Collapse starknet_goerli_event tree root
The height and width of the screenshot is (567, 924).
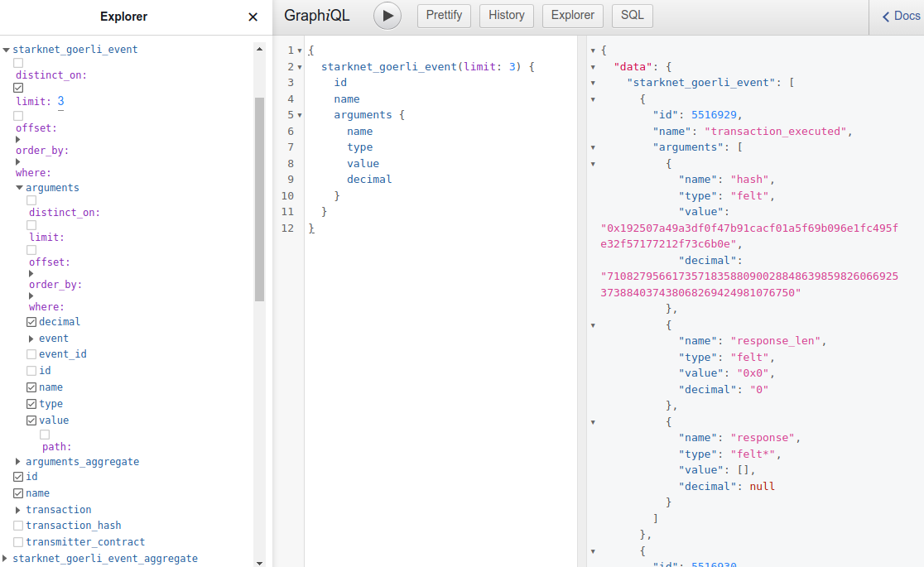click(x=6, y=50)
